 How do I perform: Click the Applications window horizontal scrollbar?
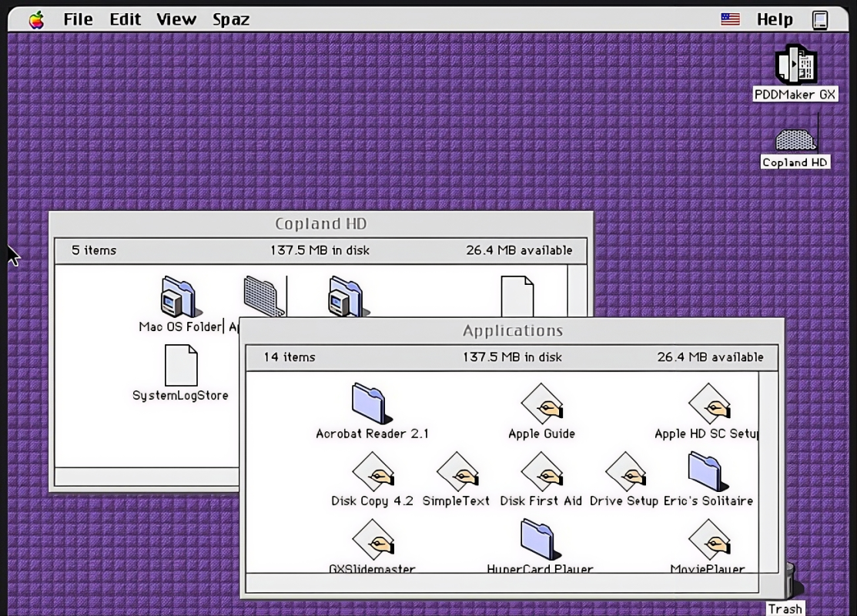[502, 583]
